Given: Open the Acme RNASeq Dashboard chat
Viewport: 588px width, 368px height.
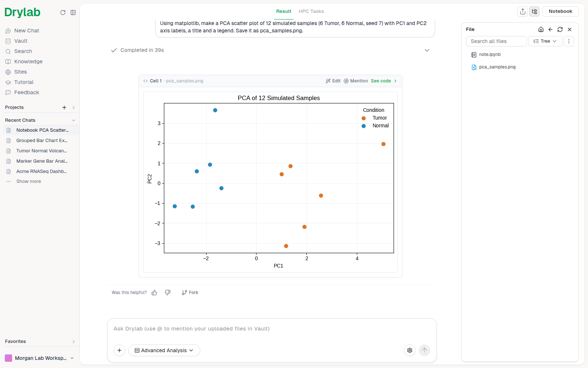Looking at the screenshot, I should click(x=41, y=171).
